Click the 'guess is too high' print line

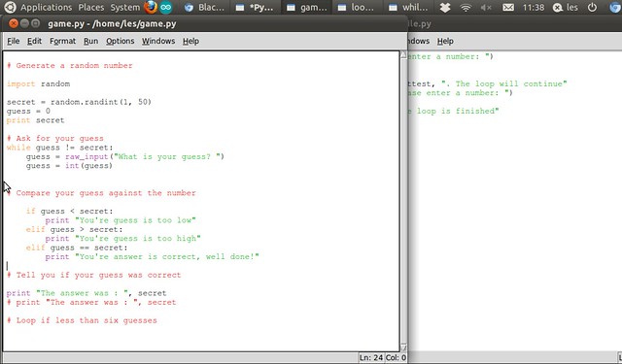[x=123, y=239]
